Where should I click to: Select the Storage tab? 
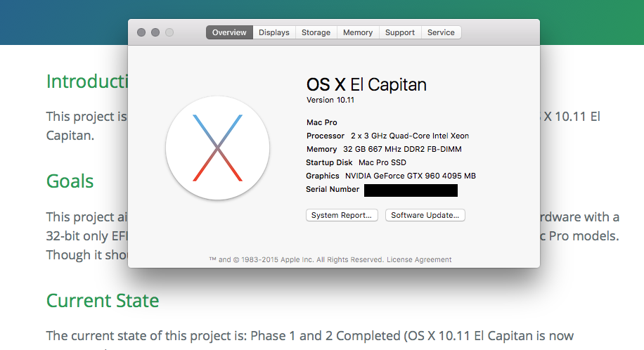316,32
